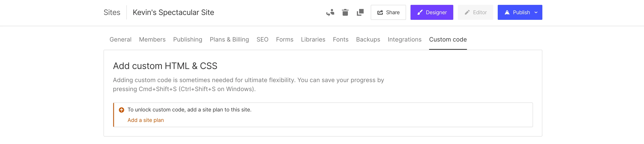Open the site in the Designer

click(432, 12)
